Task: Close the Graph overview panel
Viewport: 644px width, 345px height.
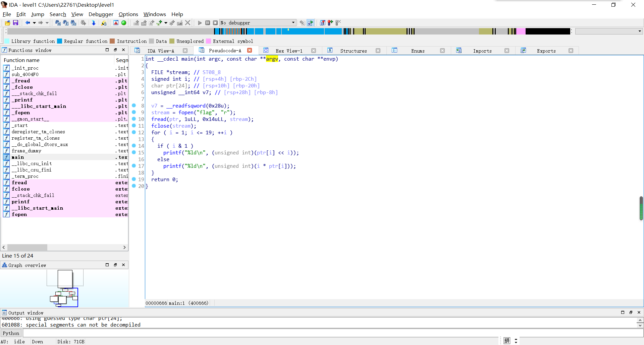Action: click(123, 265)
